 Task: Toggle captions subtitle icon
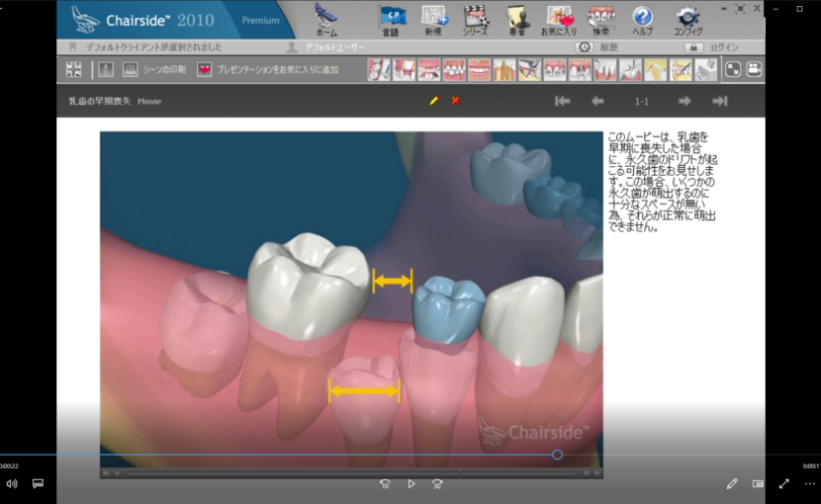(38, 483)
